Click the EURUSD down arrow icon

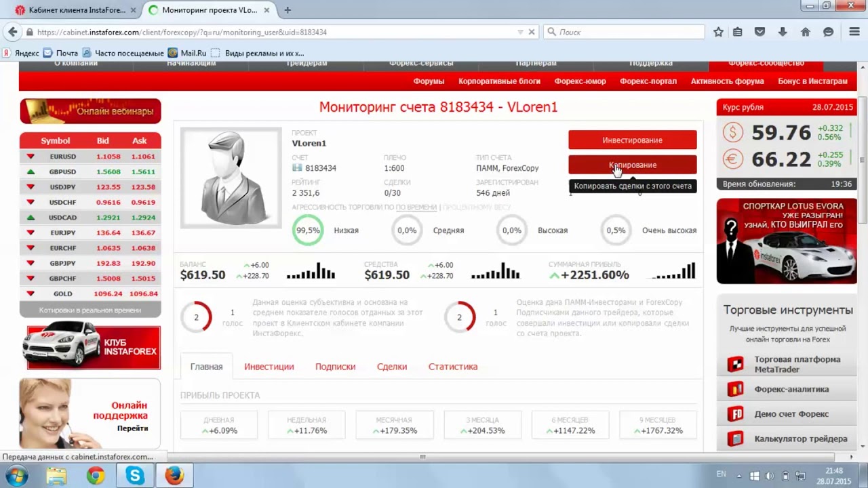point(31,157)
